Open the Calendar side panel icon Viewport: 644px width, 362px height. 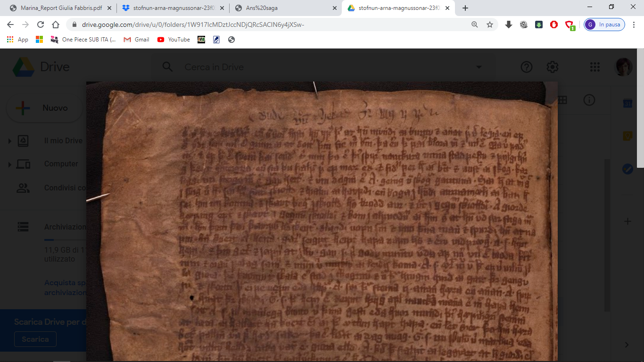pyautogui.click(x=627, y=104)
